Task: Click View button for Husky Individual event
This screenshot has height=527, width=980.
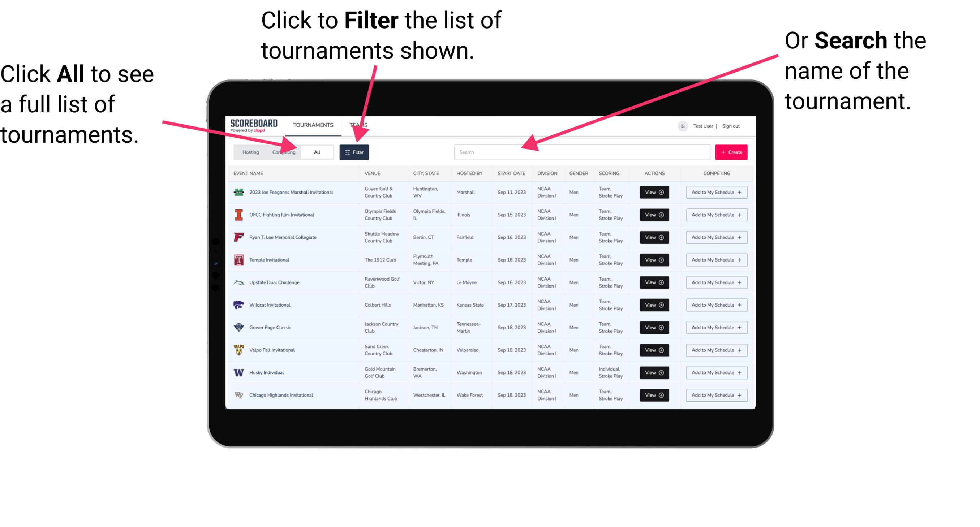Action: pyautogui.click(x=654, y=372)
